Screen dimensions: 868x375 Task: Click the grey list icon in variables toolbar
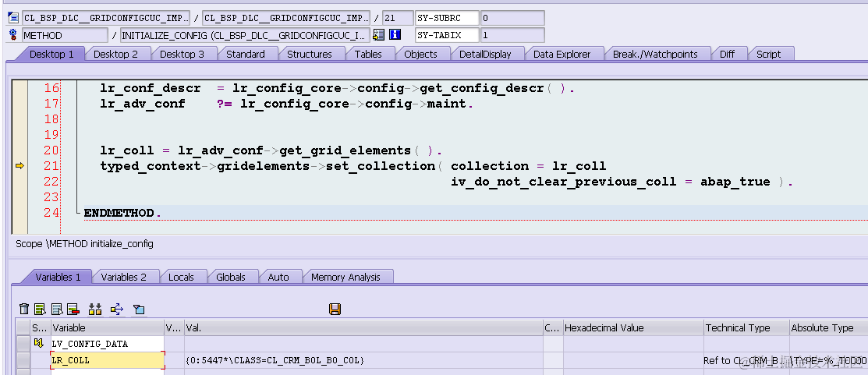(x=56, y=310)
